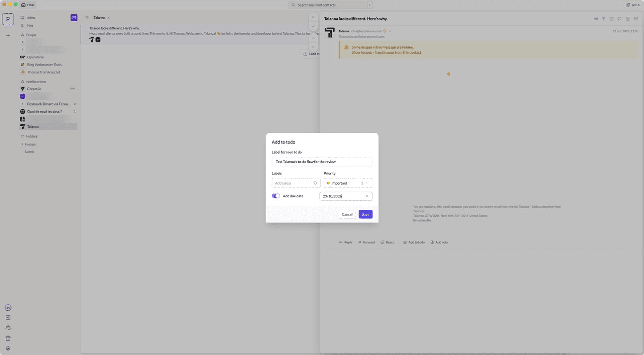The image size is (644, 355).
Task: Click the Show images link
Action: point(362,52)
